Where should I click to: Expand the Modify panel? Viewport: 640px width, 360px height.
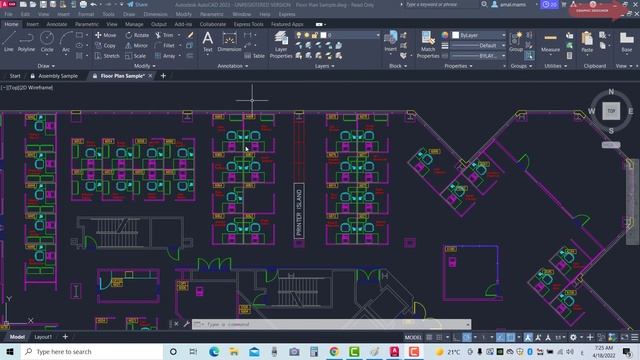click(144, 66)
